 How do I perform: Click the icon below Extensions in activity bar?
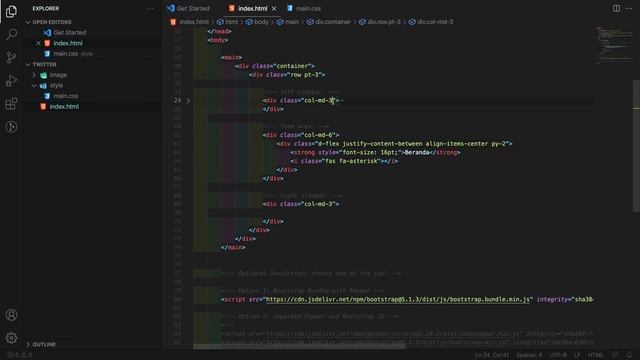pyautogui.click(x=11, y=127)
